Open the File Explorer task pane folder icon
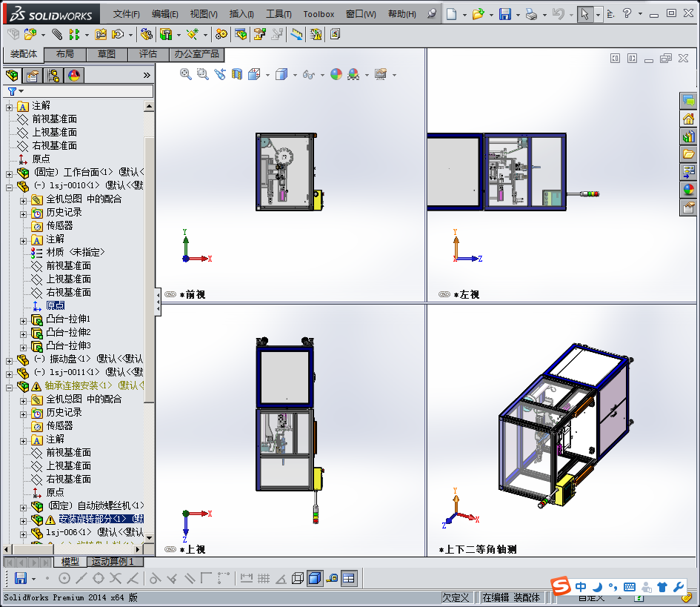The width and height of the screenshot is (700, 607). click(688, 154)
